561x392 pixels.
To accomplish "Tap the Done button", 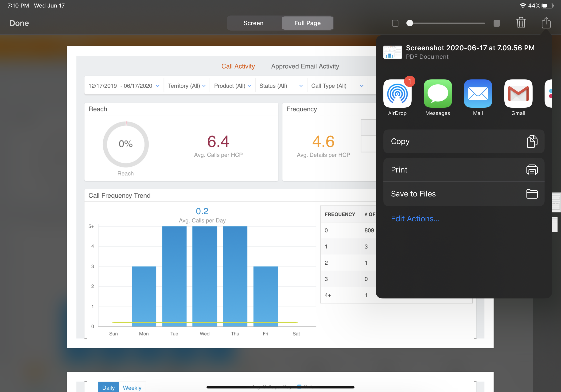I will 19,23.
